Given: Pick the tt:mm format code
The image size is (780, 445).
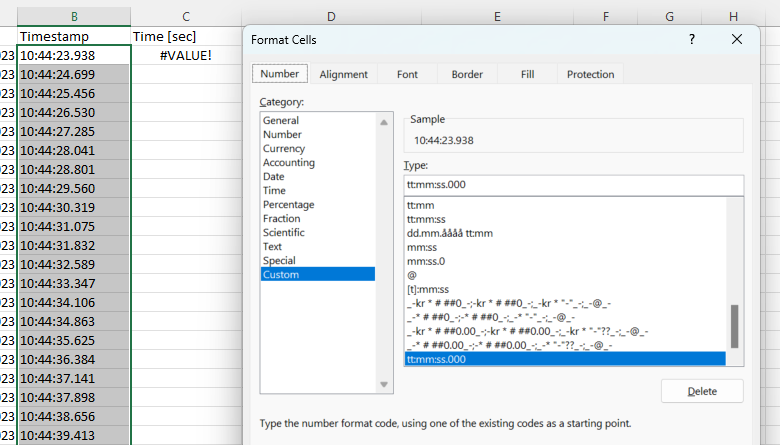Looking at the screenshot, I should tap(565, 205).
